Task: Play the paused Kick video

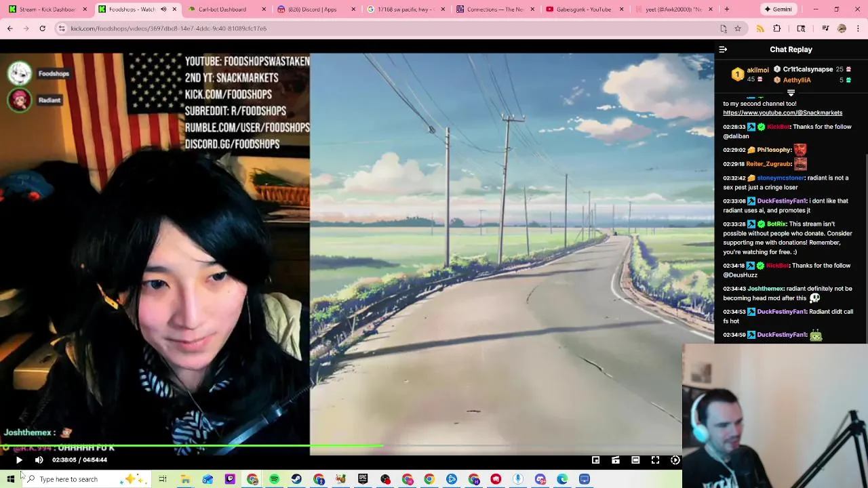Action: [x=19, y=460]
